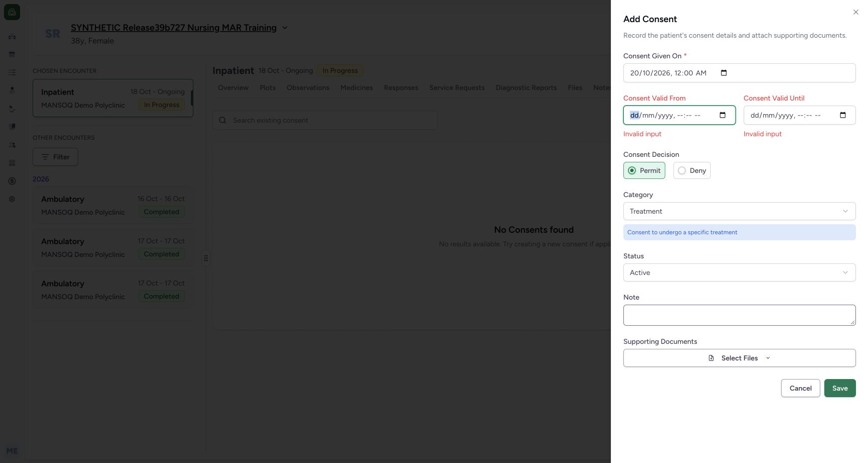This screenshot has width=868, height=463.
Task: Select the Inpatient 18 Oct encounter card
Action: coord(113,98)
